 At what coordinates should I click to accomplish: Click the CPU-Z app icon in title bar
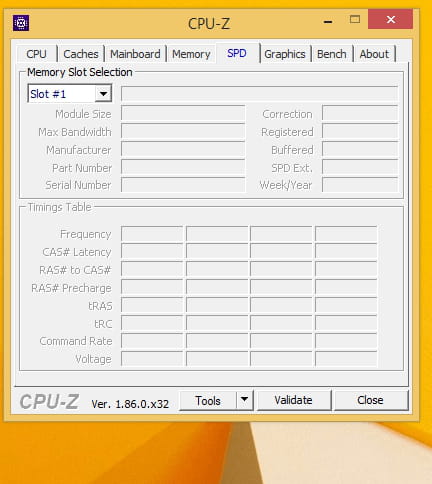point(21,23)
